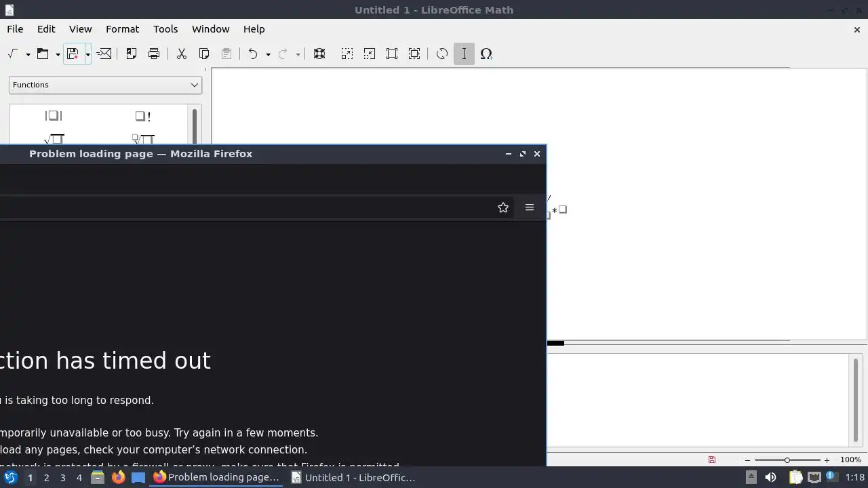Expand the Open recent documents arrow

pyautogui.click(x=58, y=54)
